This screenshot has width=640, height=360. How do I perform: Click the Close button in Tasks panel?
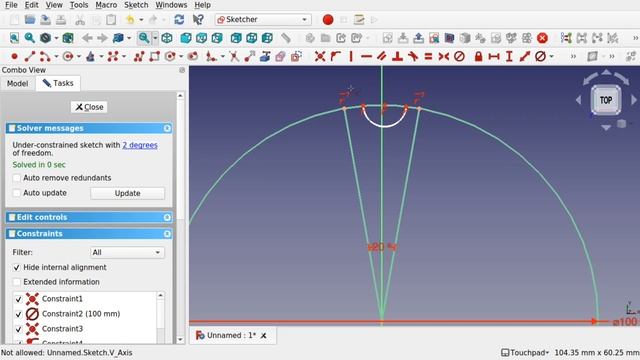pos(89,107)
